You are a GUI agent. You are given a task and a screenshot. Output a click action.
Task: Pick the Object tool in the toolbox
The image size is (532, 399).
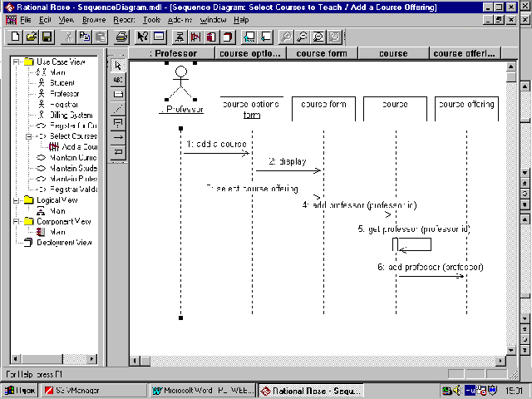coord(118,123)
